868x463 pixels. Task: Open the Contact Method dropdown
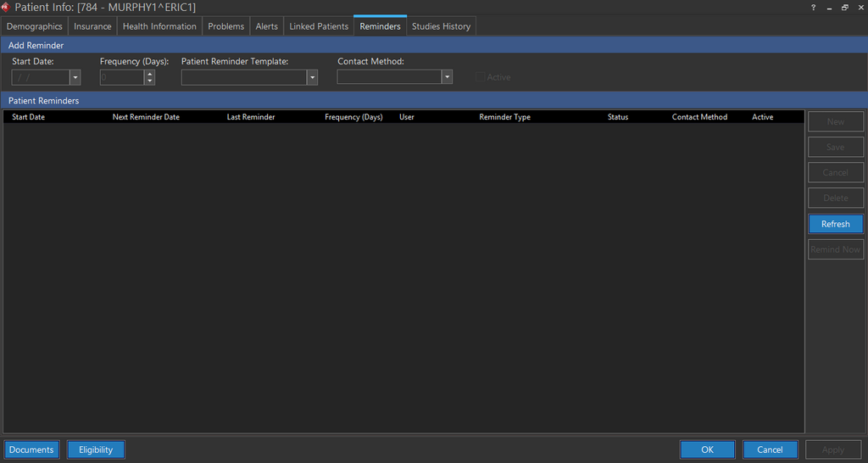point(447,77)
